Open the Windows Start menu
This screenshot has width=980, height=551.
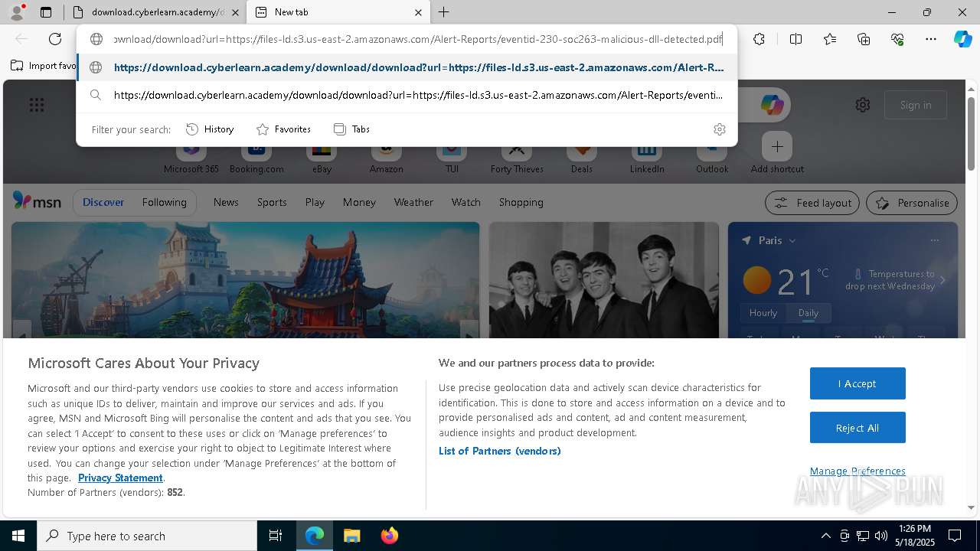[x=18, y=536]
